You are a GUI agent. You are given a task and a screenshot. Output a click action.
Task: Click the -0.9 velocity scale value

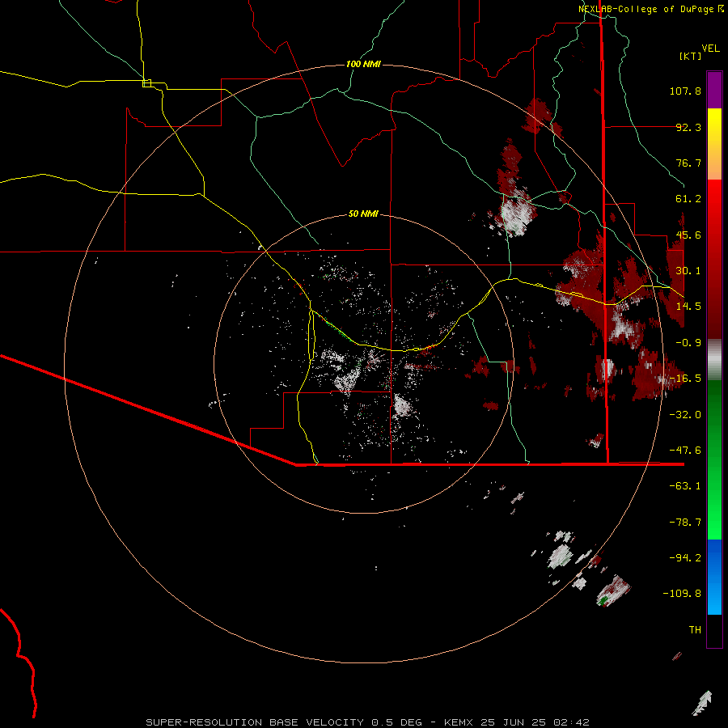pyautogui.click(x=688, y=343)
